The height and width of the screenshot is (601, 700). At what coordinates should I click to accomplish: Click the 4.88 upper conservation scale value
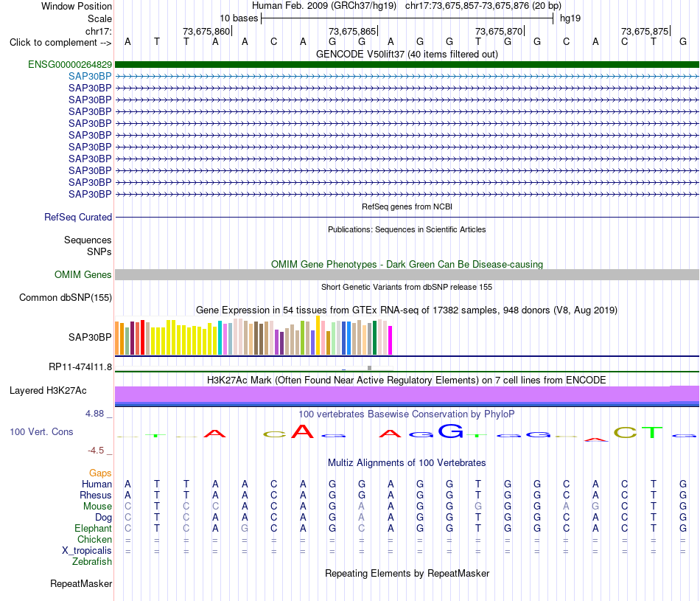[94, 414]
